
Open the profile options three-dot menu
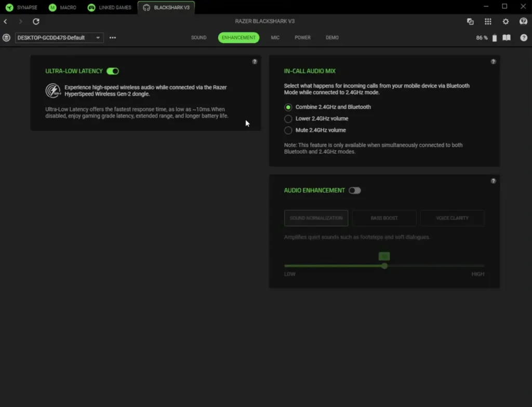tap(113, 38)
